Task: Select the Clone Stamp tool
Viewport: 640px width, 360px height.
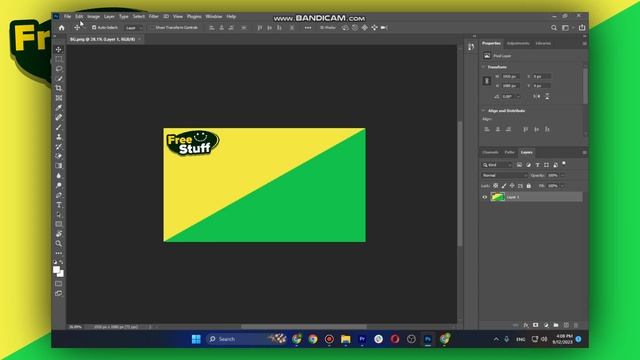Action: coord(59,137)
